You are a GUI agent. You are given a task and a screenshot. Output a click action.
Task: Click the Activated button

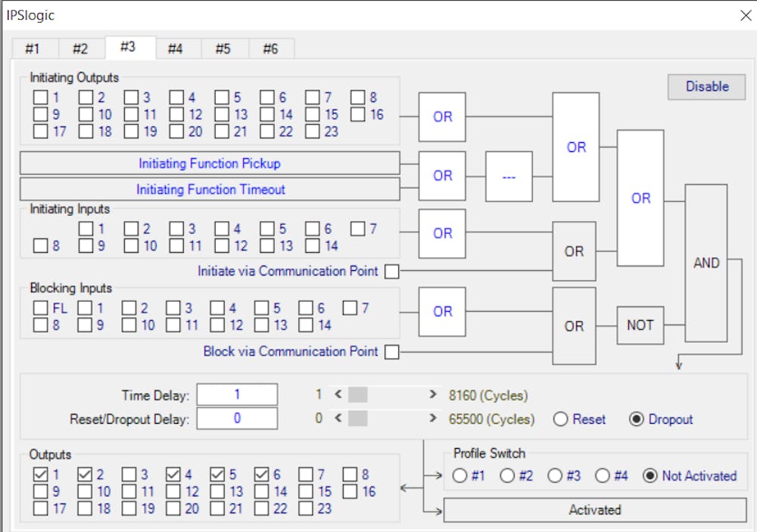point(595,510)
